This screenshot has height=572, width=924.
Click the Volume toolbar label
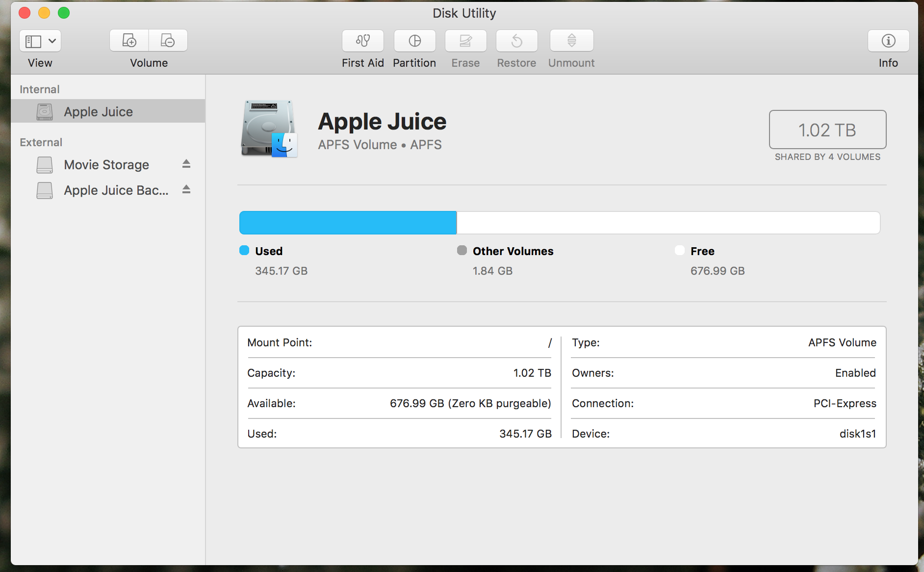pyautogui.click(x=149, y=63)
